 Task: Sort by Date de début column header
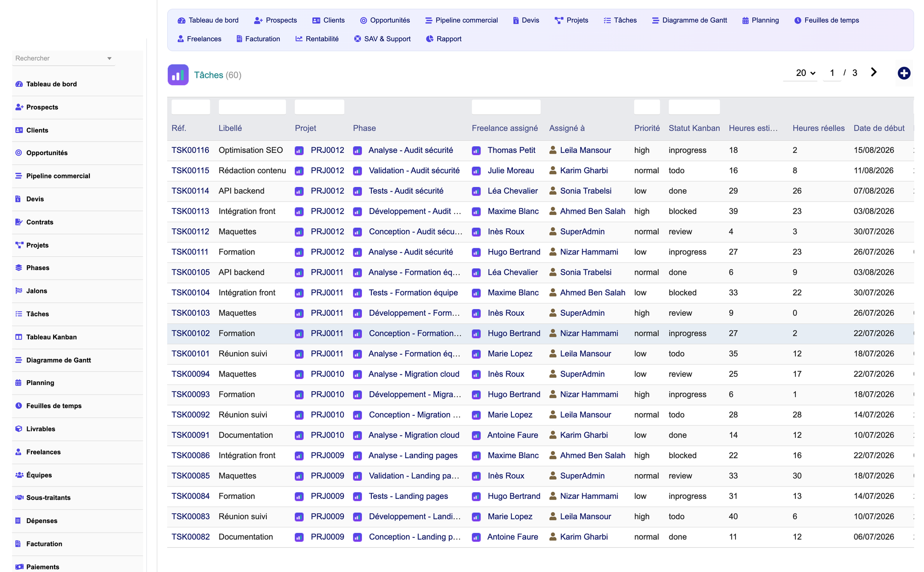click(x=879, y=128)
